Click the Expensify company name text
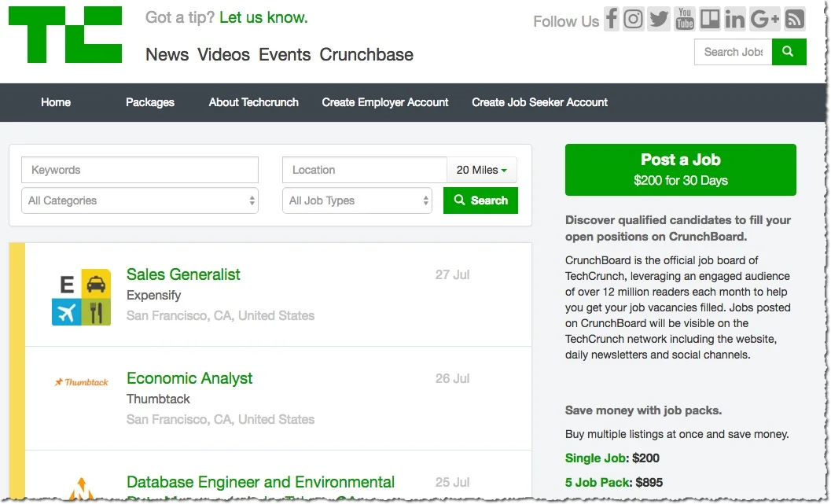Viewport: 831px width, 504px height. coord(153,295)
